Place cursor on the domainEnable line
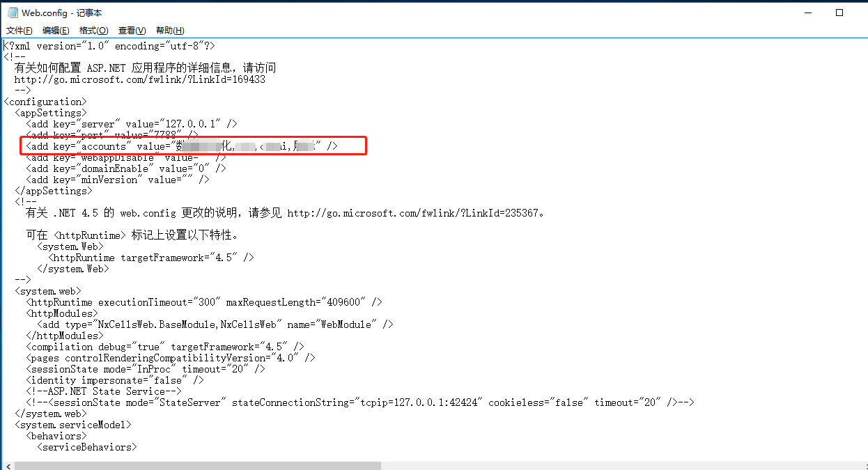 125,169
